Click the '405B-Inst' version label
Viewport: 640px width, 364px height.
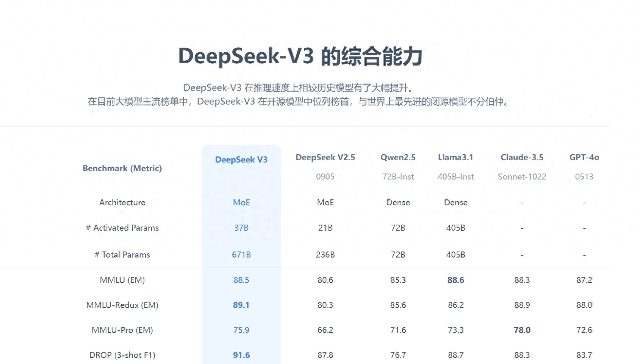(455, 177)
